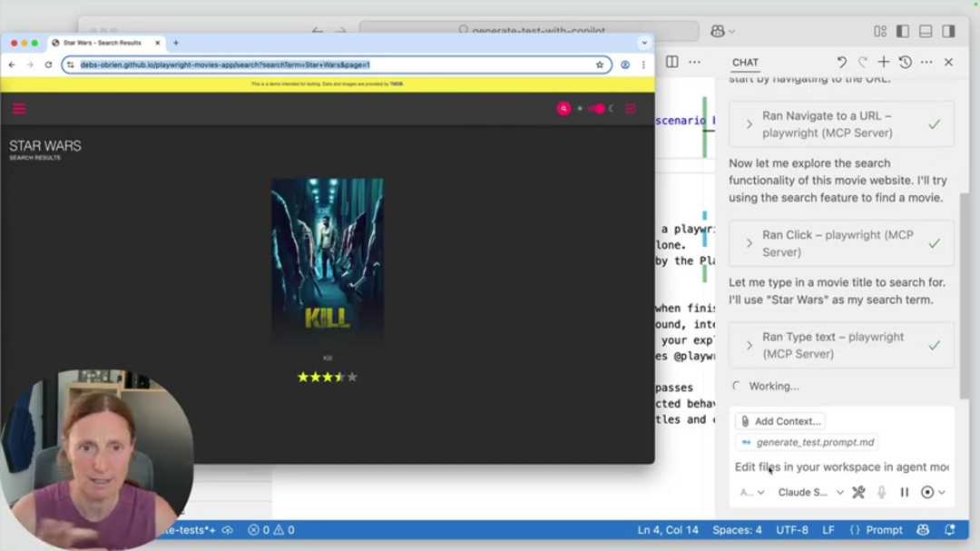Bookmark page with the star icon

pyautogui.click(x=600, y=65)
